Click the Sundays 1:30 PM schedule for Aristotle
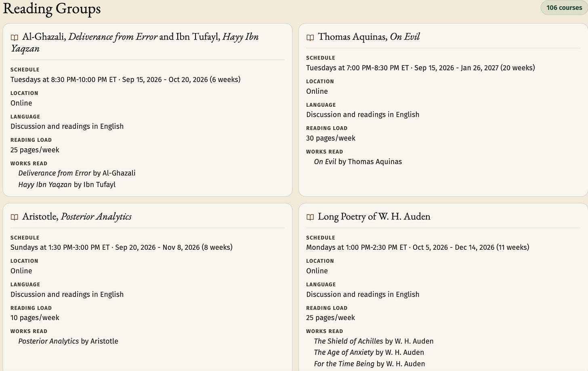Screen dimensions: 588x371 [x=122, y=247]
